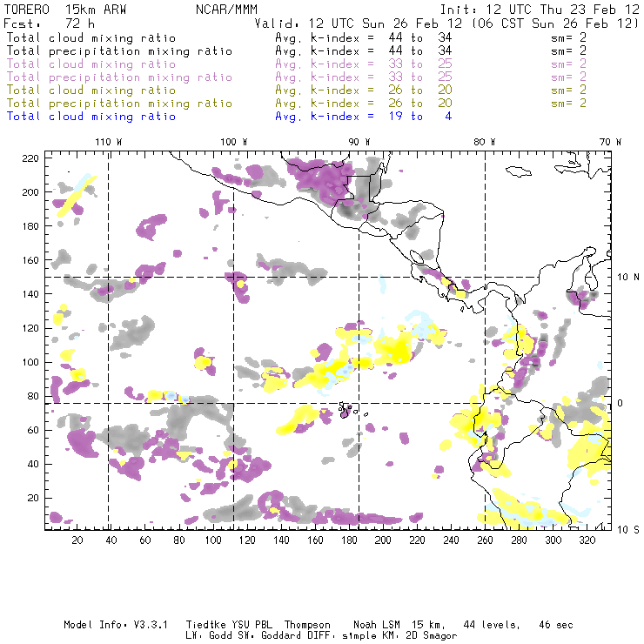
Task: Click the '2D Smagor' footer text
Action: point(432,636)
